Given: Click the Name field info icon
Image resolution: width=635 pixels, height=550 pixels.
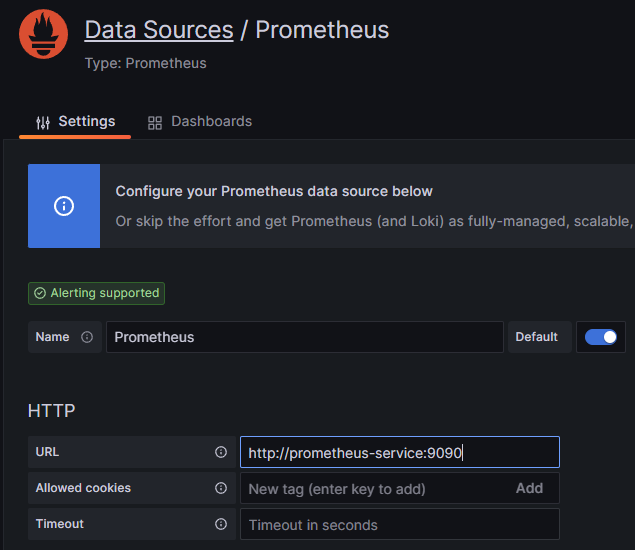Looking at the screenshot, I should point(87,337).
